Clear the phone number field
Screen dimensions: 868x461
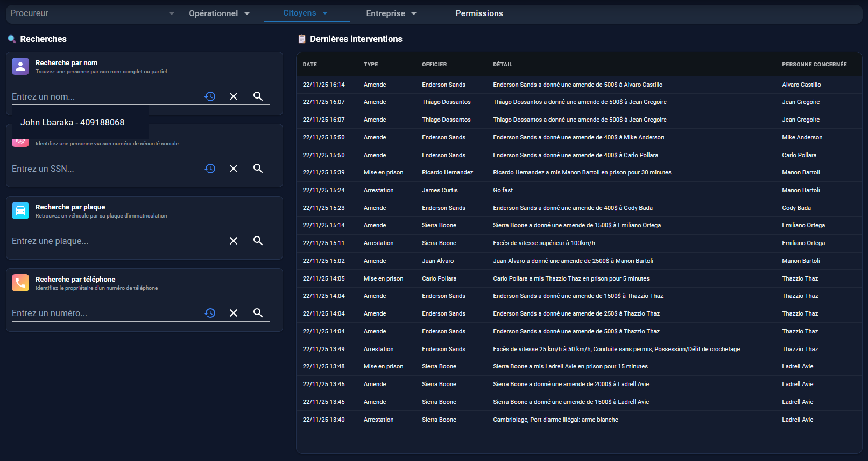coord(234,313)
